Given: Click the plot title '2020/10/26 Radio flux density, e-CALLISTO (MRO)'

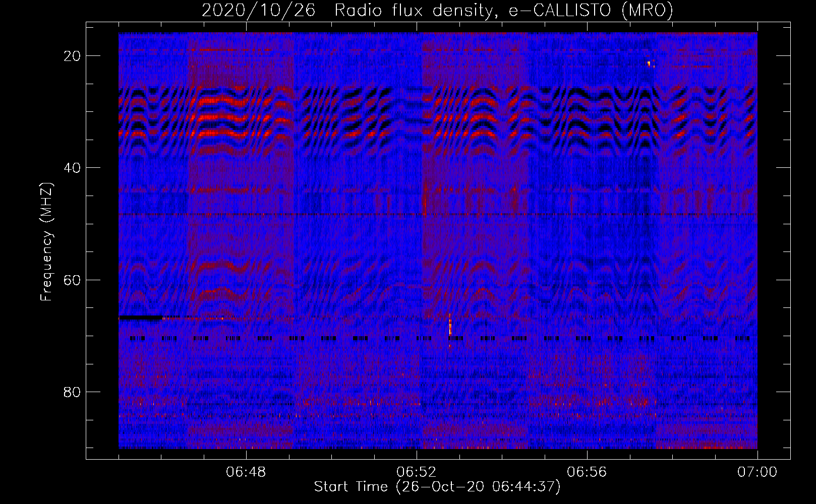Looking at the screenshot, I should (x=437, y=10).
